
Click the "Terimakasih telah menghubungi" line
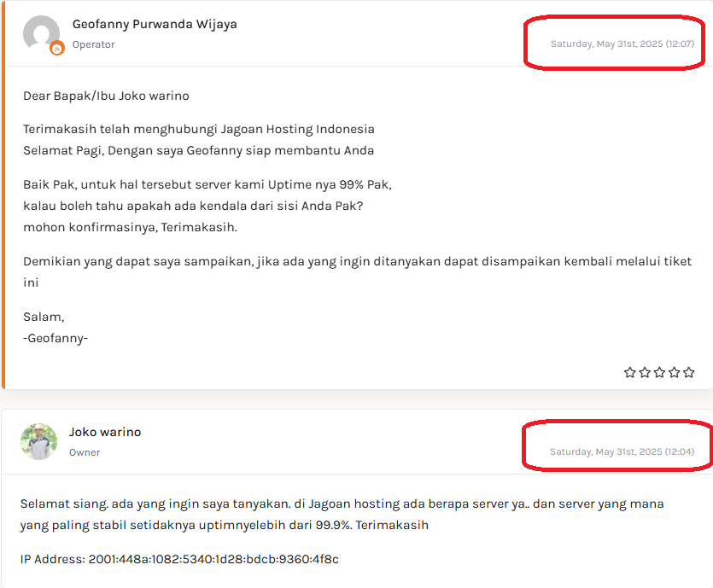coord(198,130)
